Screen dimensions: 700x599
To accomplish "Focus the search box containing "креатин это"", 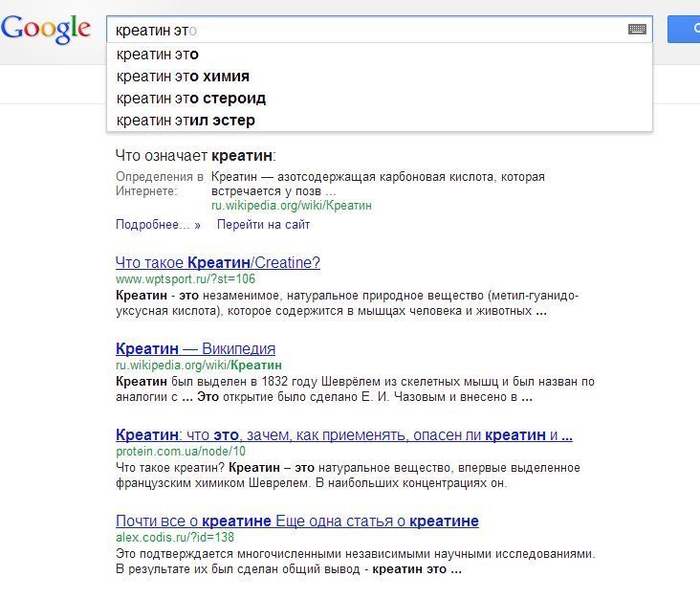I will point(363,30).
